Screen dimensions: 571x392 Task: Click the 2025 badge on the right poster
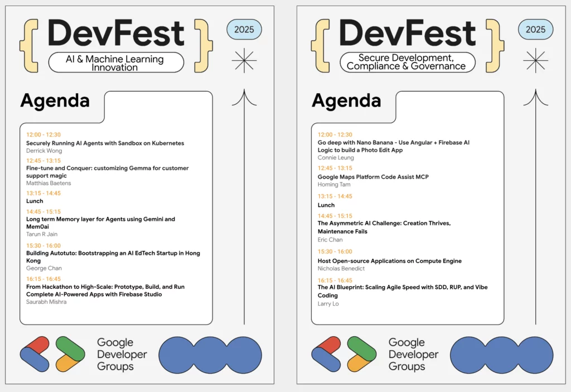click(535, 29)
